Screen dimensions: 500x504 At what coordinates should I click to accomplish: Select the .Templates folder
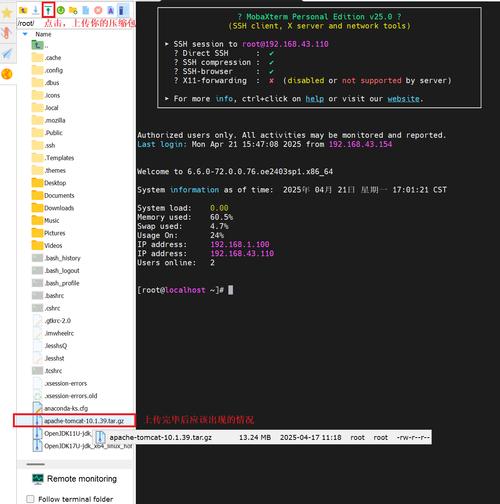pyautogui.click(x=53, y=158)
